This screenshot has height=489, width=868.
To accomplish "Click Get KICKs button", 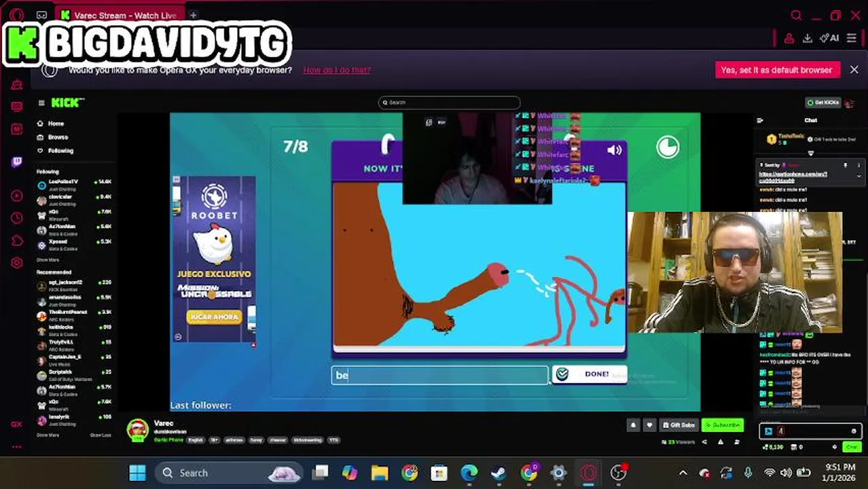I will [823, 103].
